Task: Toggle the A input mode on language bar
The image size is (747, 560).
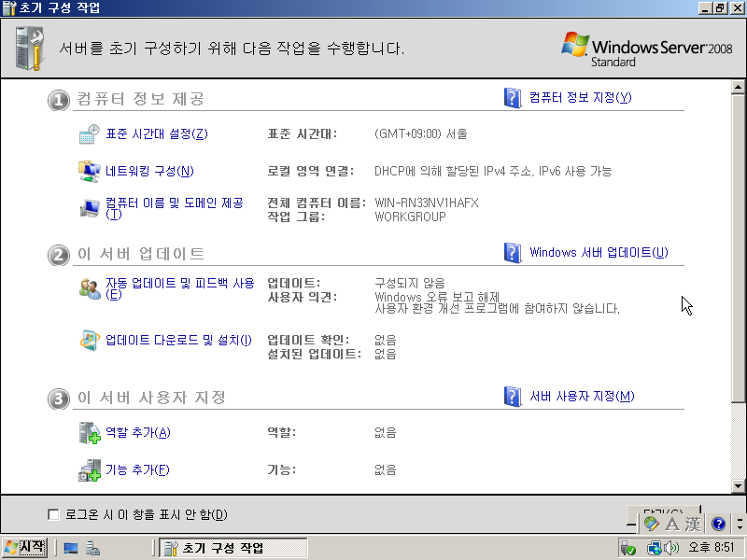Action: point(672,525)
